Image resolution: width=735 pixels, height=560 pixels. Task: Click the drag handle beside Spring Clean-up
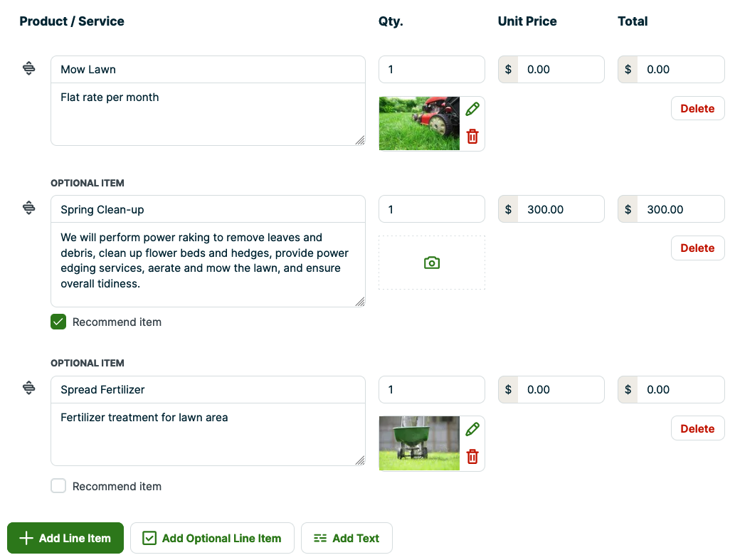[28, 208]
